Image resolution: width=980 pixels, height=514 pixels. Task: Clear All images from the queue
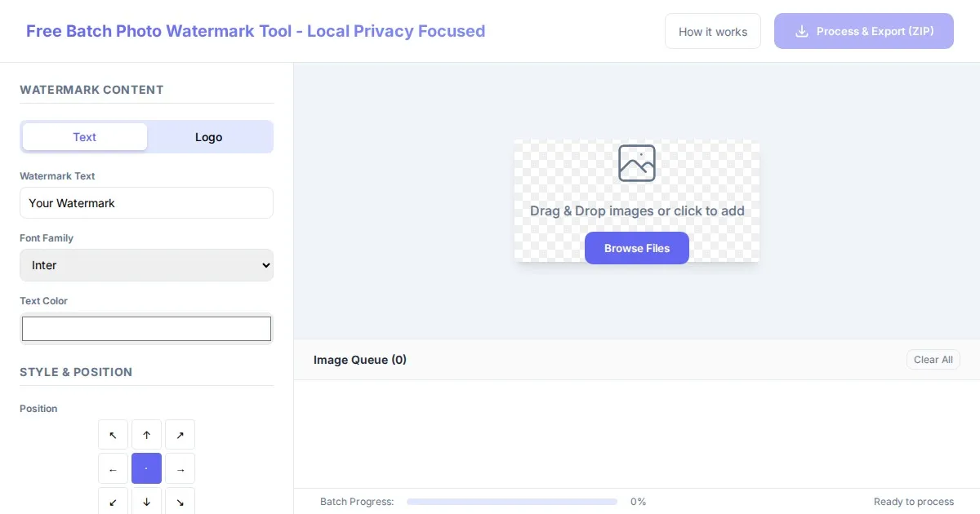[933, 360]
